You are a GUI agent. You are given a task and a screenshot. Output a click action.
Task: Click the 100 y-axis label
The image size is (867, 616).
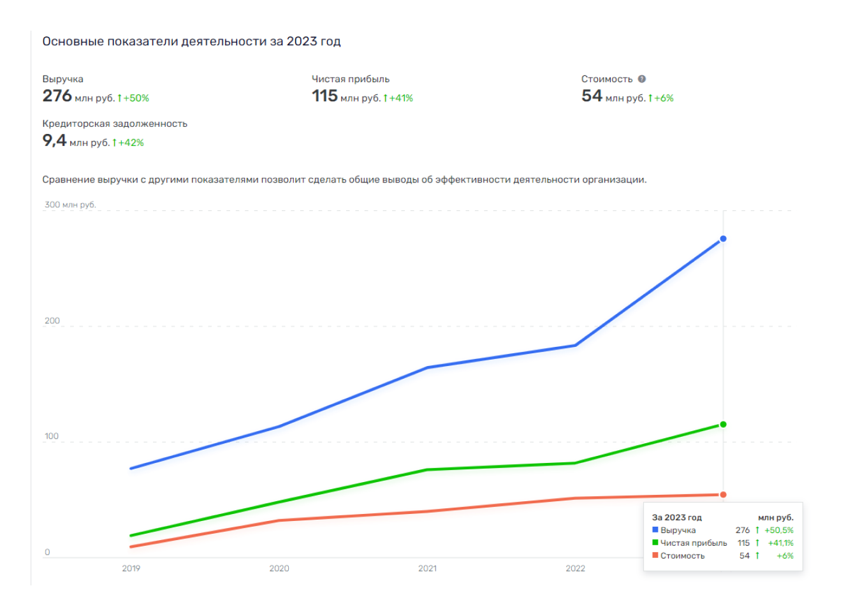tap(52, 436)
